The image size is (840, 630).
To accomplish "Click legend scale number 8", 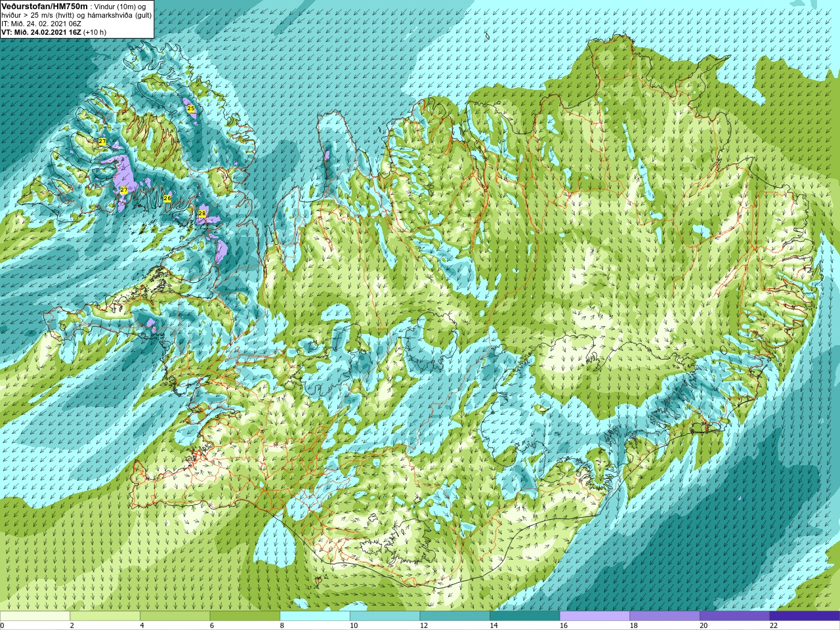I will (282, 625).
